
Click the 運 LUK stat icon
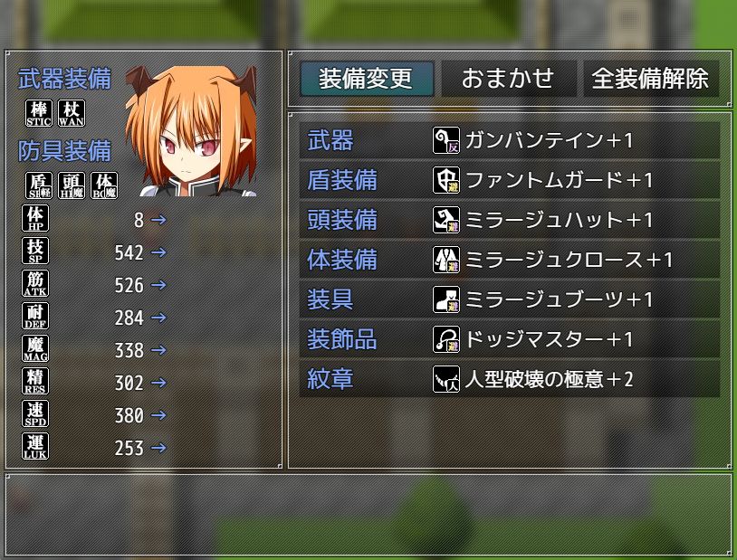point(35,446)
